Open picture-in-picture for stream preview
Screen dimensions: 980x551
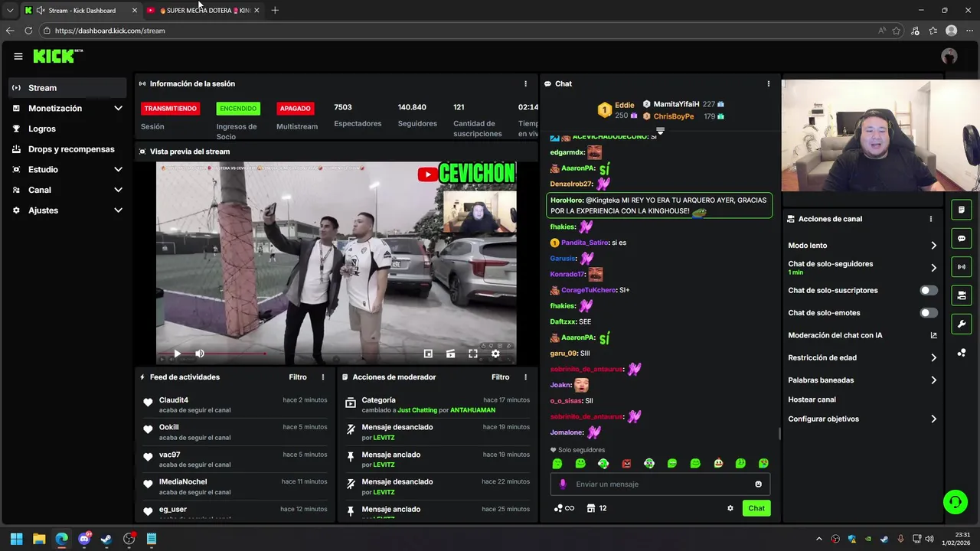428,354
